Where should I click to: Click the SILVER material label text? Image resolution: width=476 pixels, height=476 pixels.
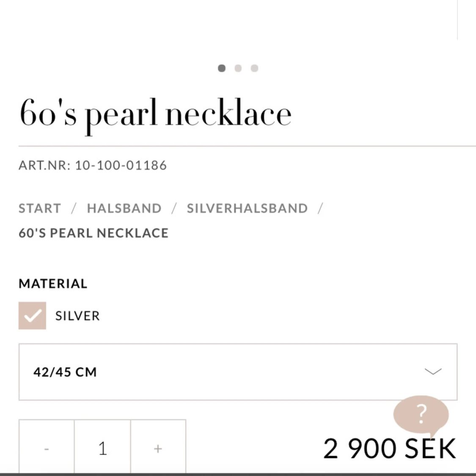pyautogui.click(x=77, y=316)
